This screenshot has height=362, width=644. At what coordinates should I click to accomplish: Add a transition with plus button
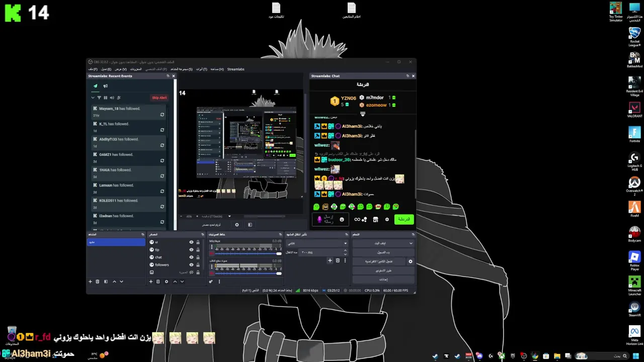click(330, 260)
